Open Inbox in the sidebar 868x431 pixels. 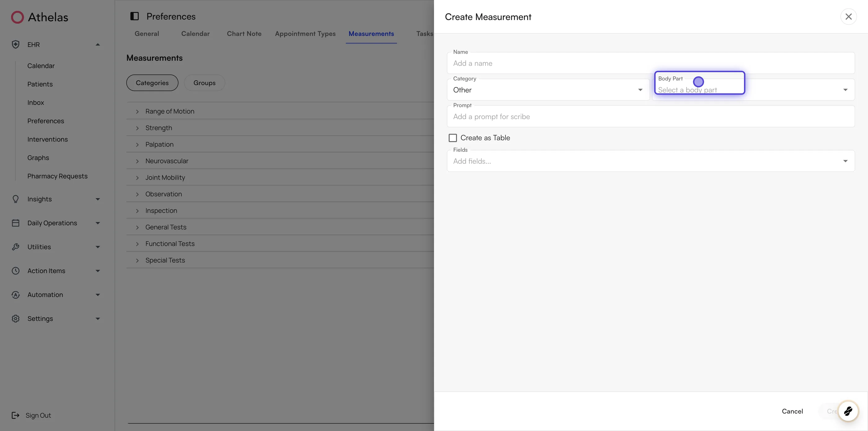(35, 102)
